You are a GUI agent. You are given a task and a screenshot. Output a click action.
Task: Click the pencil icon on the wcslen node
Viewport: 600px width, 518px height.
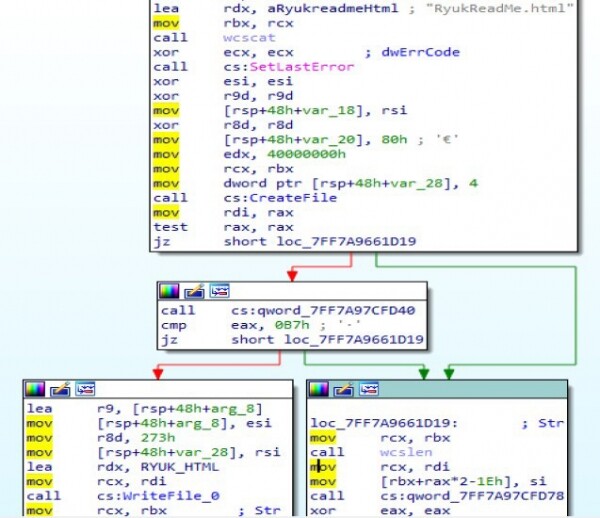[344, 389]
